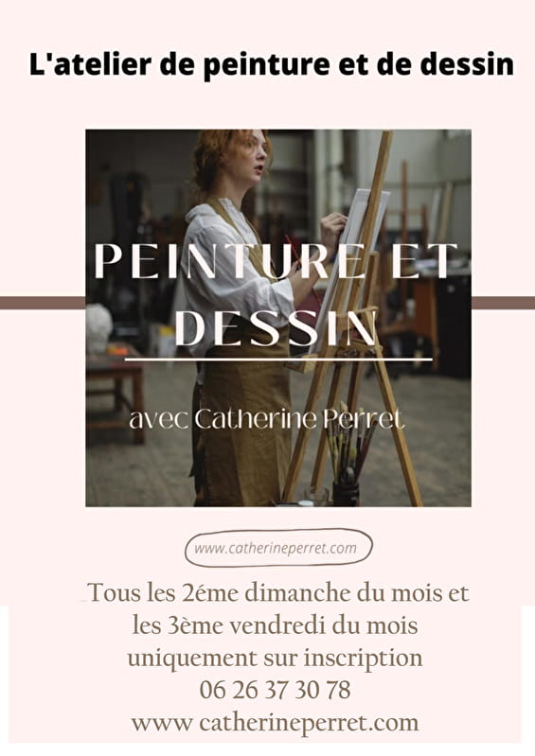Click the brown horizontal bar right of photo
This screenshot has height=756, width=535.
click(x=503, y=303)
